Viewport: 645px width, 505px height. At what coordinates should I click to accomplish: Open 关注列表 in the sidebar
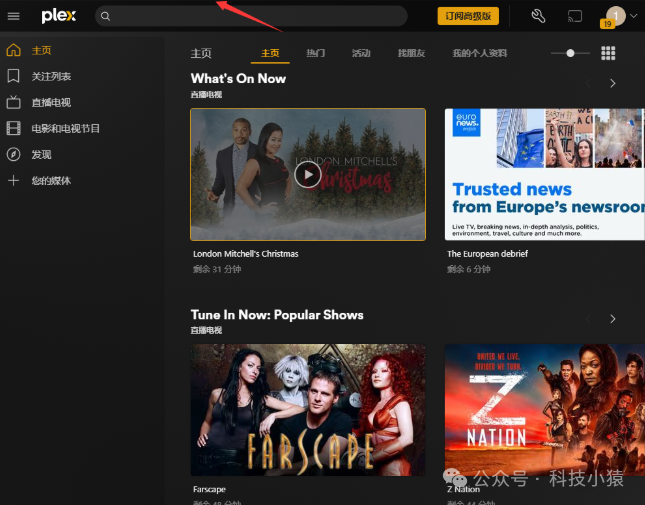click(51, 76)
